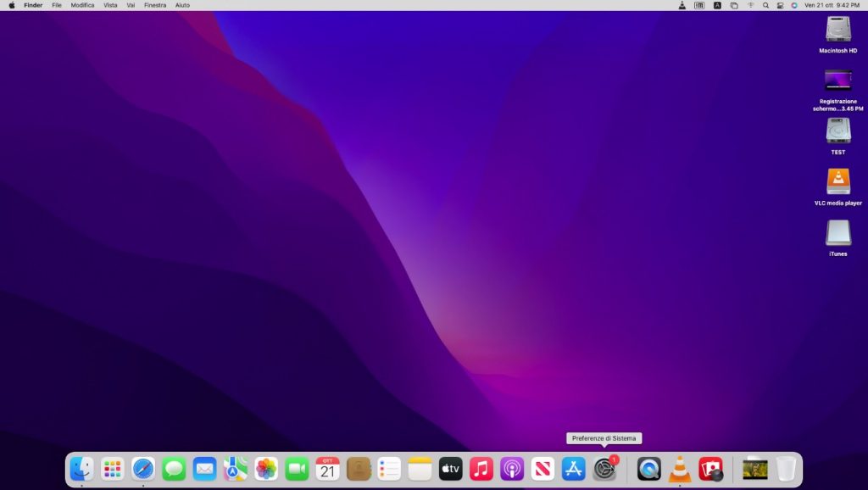
Task: Open the Apple TV app
Action: (x=451, y=468)
